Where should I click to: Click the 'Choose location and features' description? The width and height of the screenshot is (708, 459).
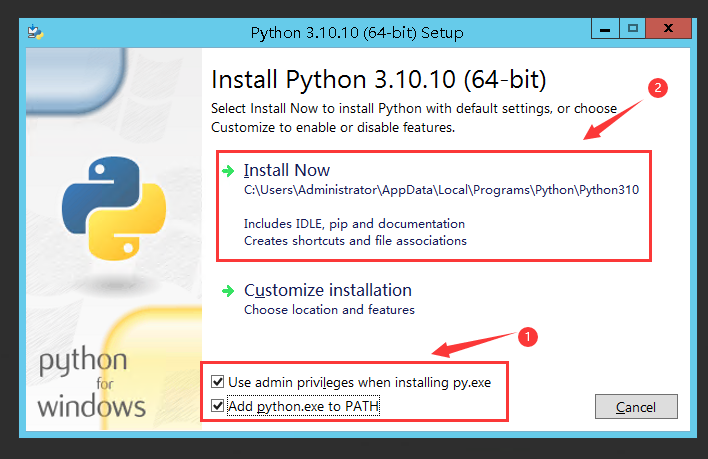tap(329, 310)
